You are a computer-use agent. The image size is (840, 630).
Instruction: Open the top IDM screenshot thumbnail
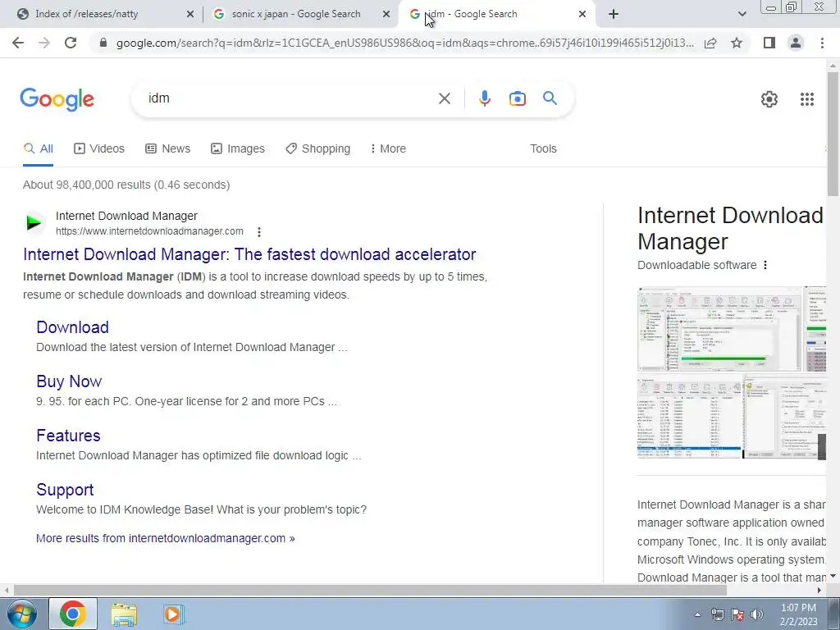click(719, 329)
